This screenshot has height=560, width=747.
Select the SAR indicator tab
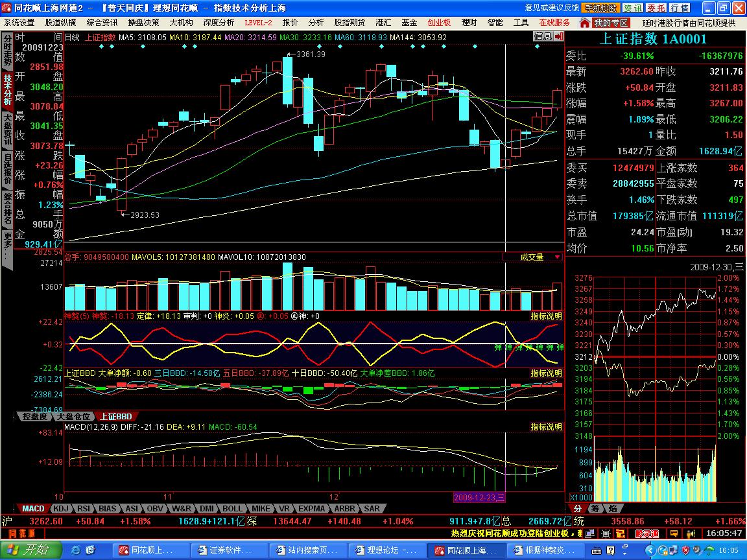coord(372,509)
